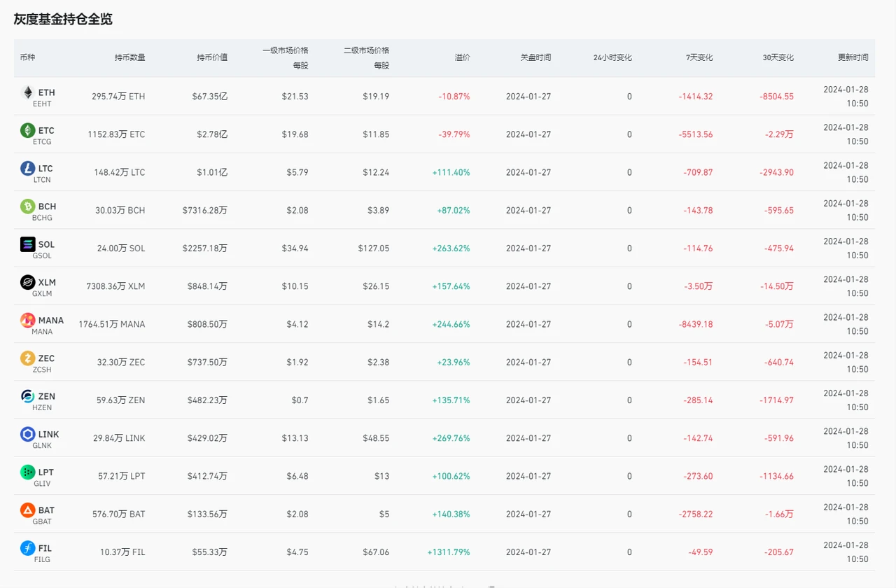
Task: Click the Horizen ZEN icon
Action: coord(28,396)
